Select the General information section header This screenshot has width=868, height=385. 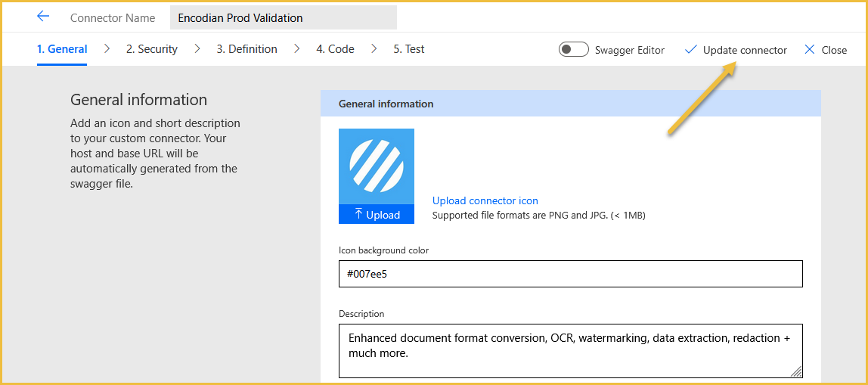[x=571, y=104]
